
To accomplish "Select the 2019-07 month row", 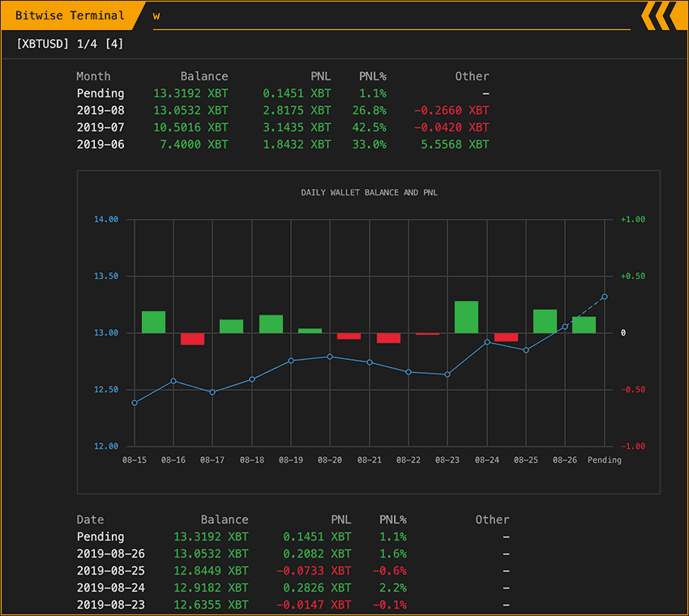I will click(283, 128).
